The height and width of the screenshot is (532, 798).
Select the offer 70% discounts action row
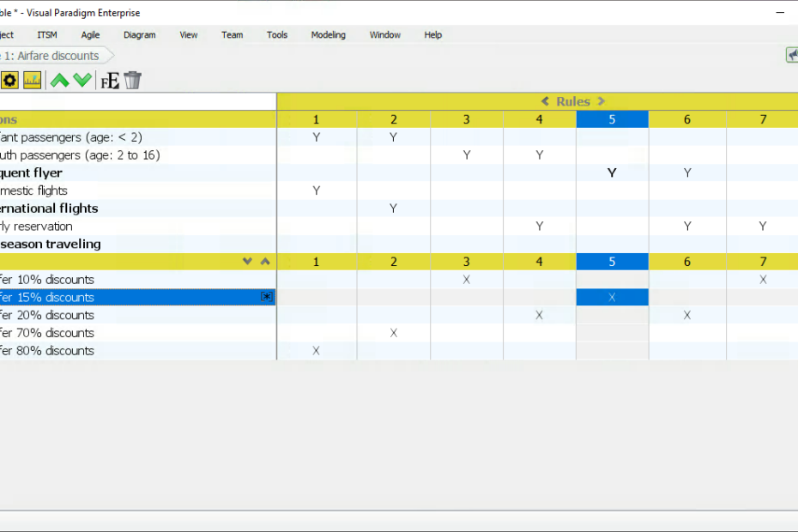[47, 333]
